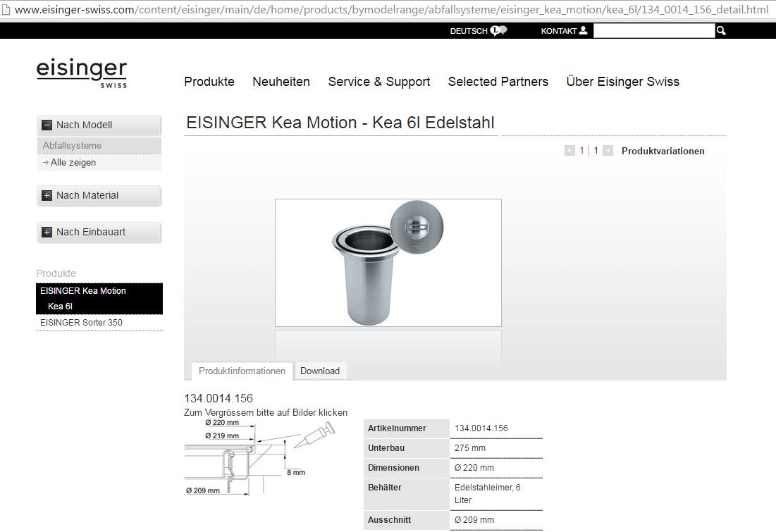Click the next product variation arrow
This screenshot has height=532, width=776.
click(x=608, y=151)
